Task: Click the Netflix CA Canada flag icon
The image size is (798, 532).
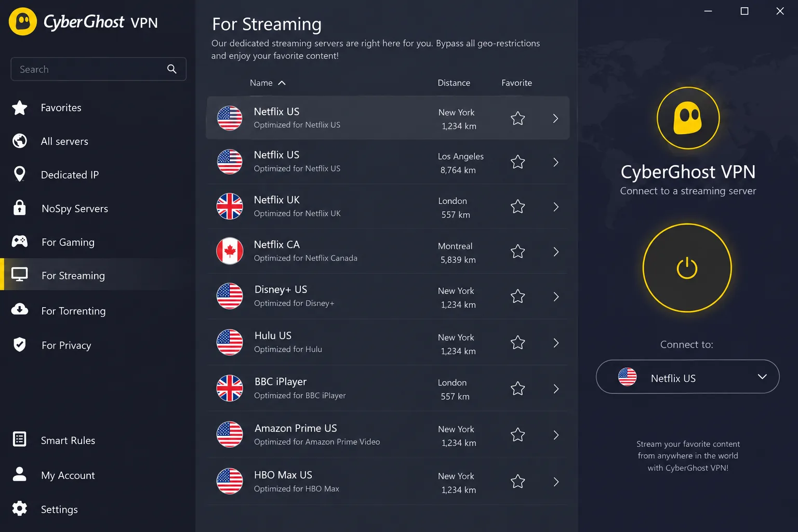Action: click(x=230, y=251)
